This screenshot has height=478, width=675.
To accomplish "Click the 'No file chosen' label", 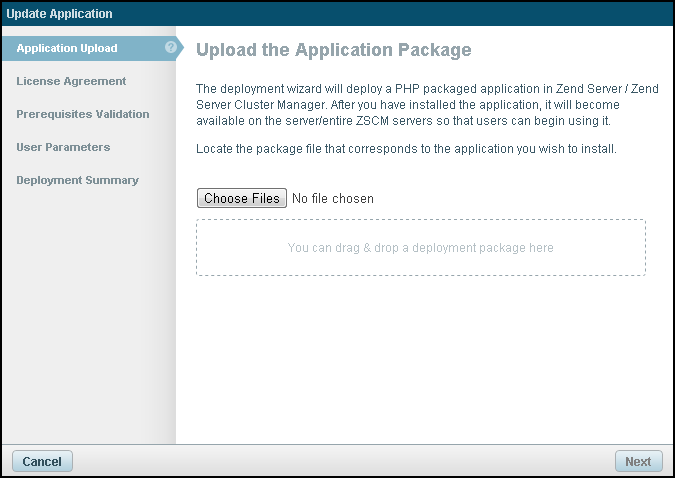I will [333, 199].
